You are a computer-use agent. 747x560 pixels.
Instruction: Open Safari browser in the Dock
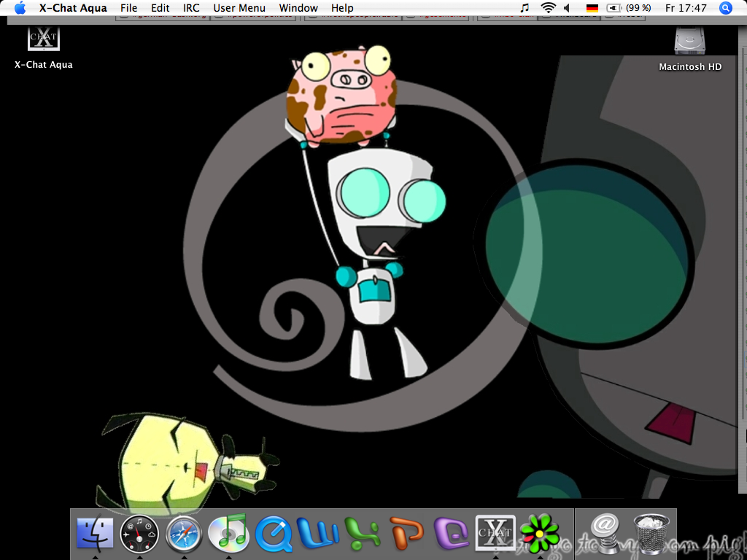[184, 534]
